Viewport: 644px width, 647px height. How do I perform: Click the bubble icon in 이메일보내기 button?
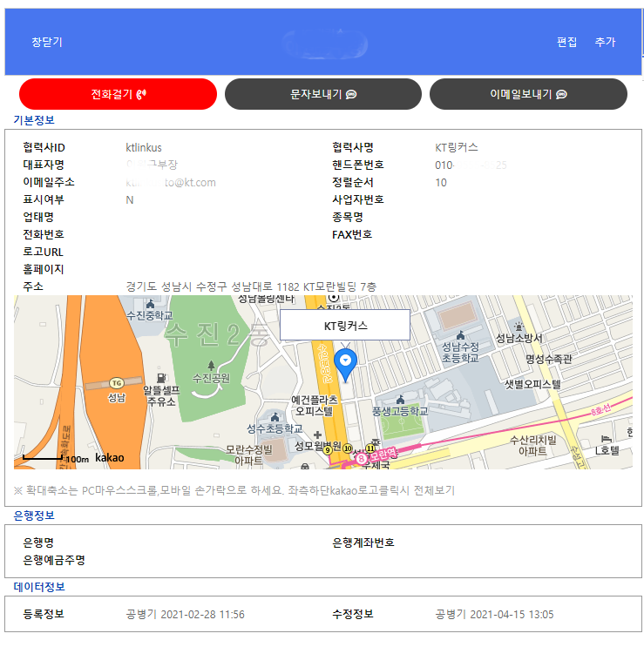click(x=561, y=95)
